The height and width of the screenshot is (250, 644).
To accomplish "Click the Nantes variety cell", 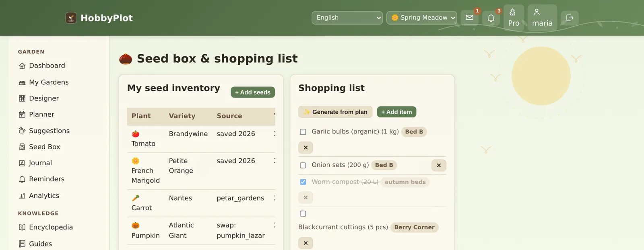I will click(x=180, y=198).
